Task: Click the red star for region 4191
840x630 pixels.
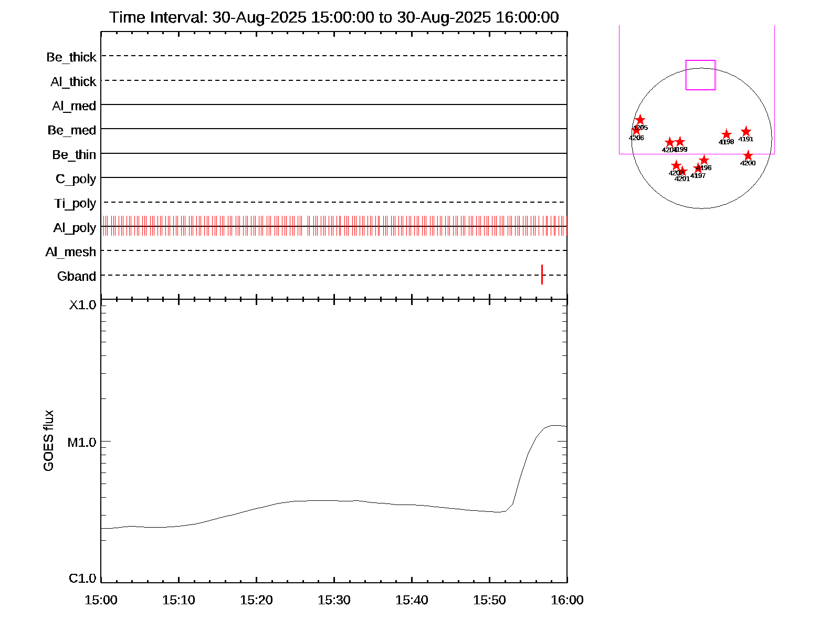Action: point(745,132)
